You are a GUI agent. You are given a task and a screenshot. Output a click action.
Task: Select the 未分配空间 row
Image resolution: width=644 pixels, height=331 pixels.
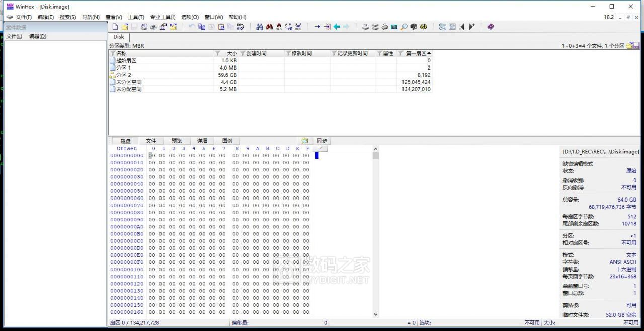(270, 89)
